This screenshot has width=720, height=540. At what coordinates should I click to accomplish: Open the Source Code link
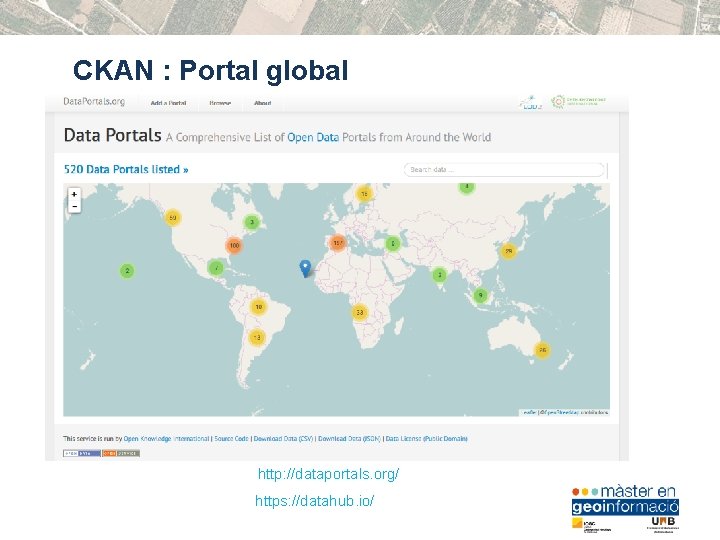tap(231, 439)
